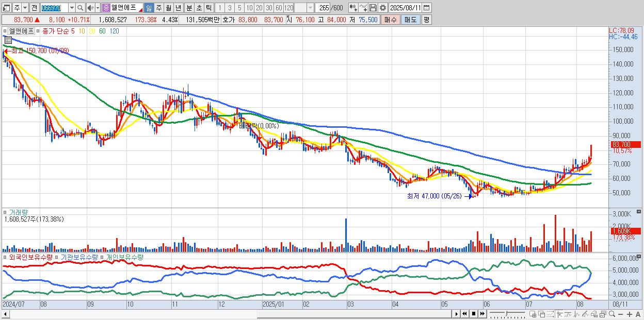Click the 평 button
644x320 pixels.
(x=426, y=20)
